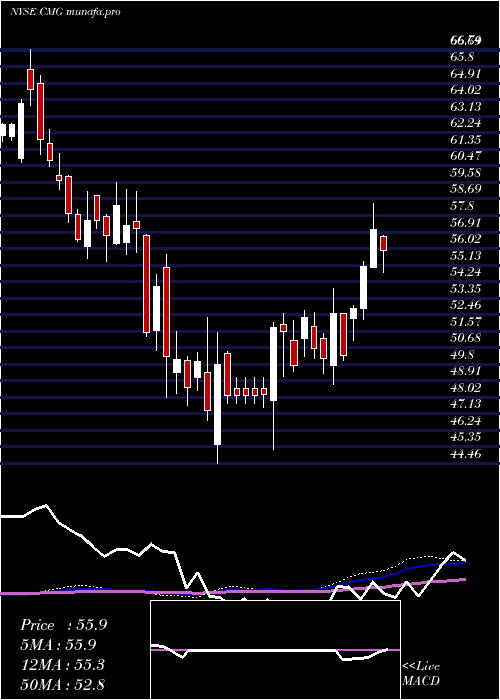Click the 'NYSE CMG munafa.pro' chart title
The image size is (500, 700).
[x=65, y=12]
